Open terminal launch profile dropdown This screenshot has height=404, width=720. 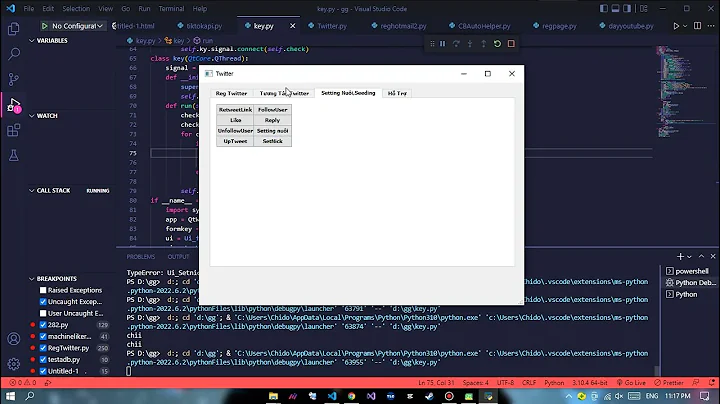point(689,257)
